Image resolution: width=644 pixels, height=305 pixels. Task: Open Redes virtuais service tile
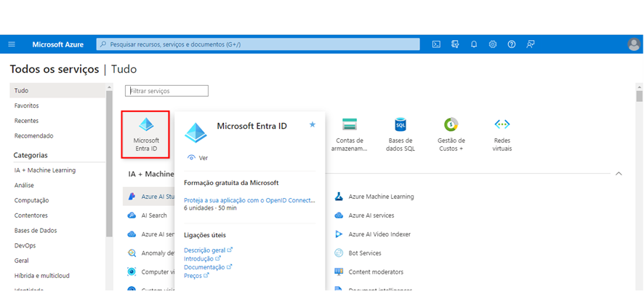[x=502, y=135]
